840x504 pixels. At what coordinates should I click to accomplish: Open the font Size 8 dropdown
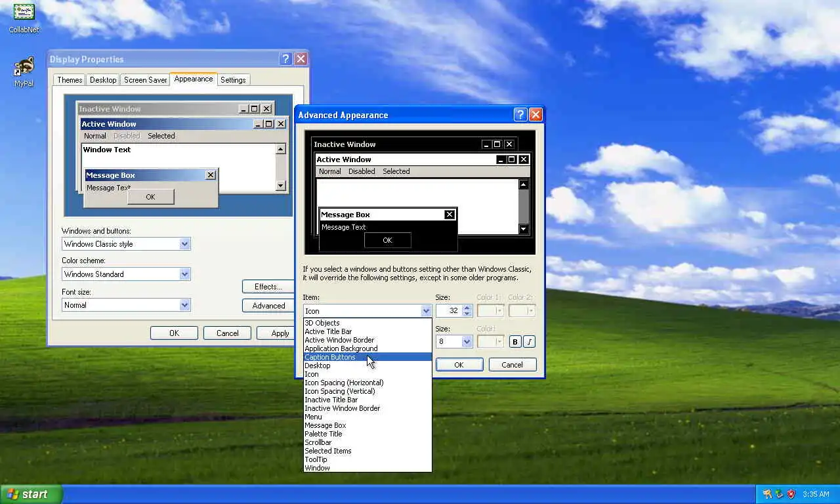tap(467, 342)
